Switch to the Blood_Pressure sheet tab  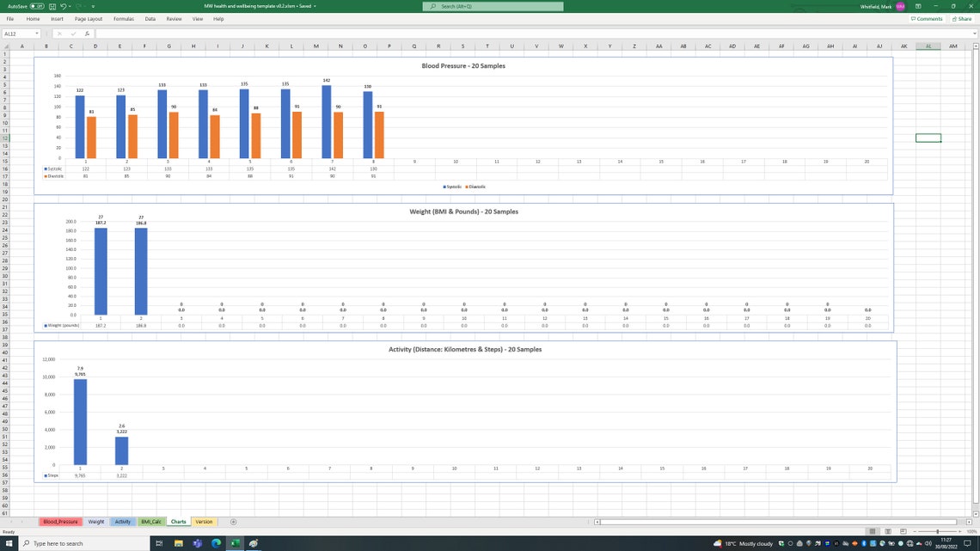point(60,522)
